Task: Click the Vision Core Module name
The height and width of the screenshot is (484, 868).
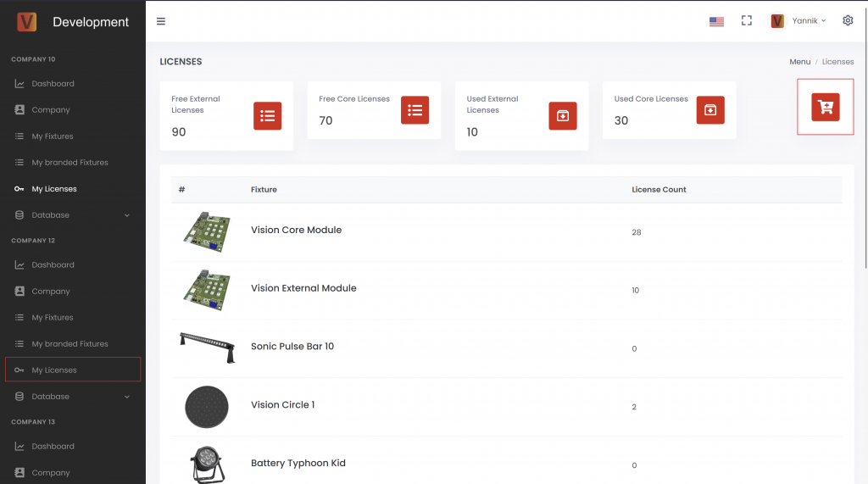Action: tap(296, 230)
